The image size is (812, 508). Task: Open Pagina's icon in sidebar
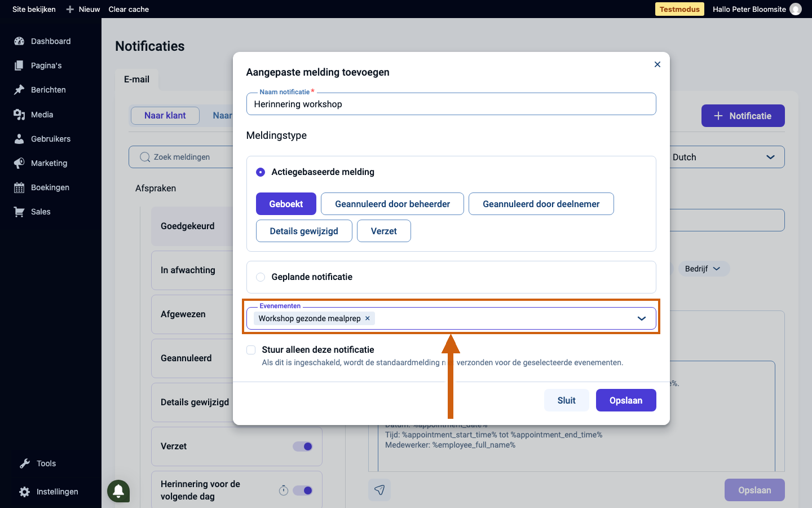19,65
